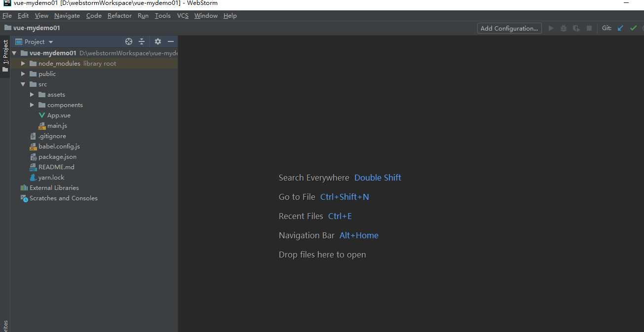Expand the node_modules folder arrow
Image resolution: width=644 pixels, height=332 pixels.
pyautogui.click(x=23, y=64)
